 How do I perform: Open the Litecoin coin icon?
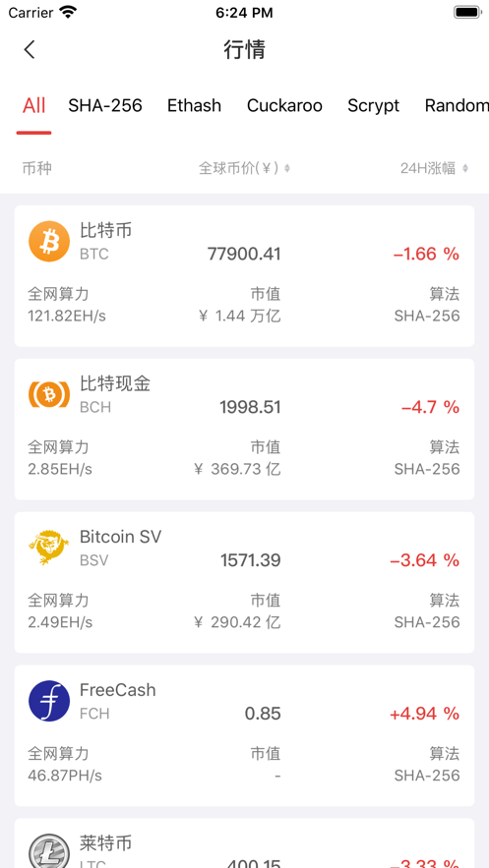pyautogui.click(x=49, y=851)
